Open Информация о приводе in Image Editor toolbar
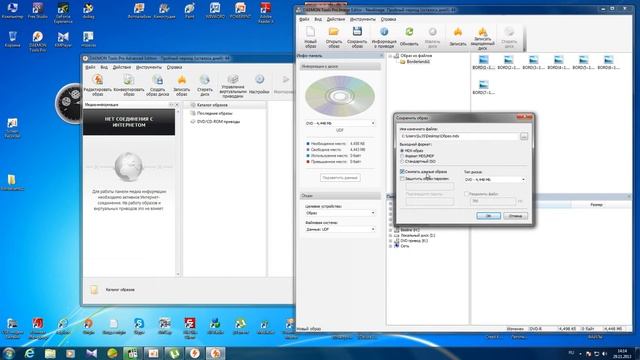Screen dimensions: 640x360 click(x=384, y=37)
